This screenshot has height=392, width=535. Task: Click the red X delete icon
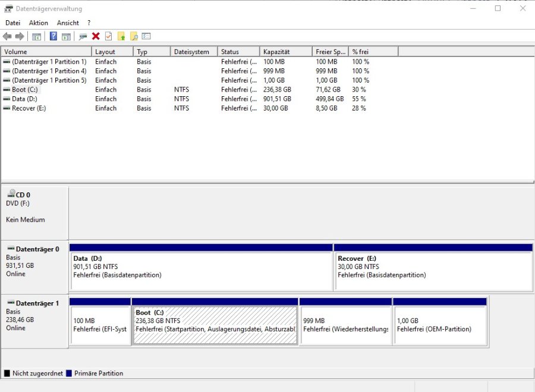[x=96, y=36]
